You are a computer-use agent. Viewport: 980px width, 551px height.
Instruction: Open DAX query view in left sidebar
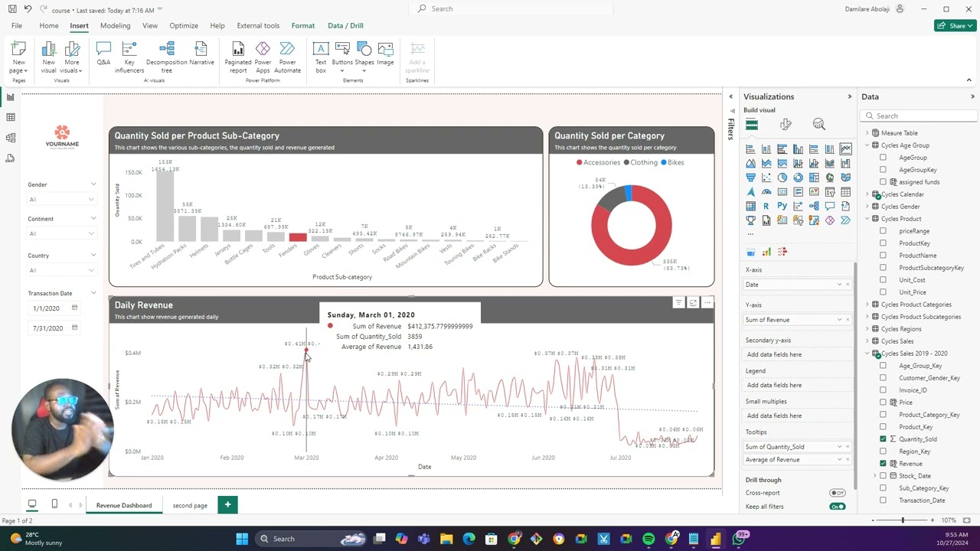(11, 158)
